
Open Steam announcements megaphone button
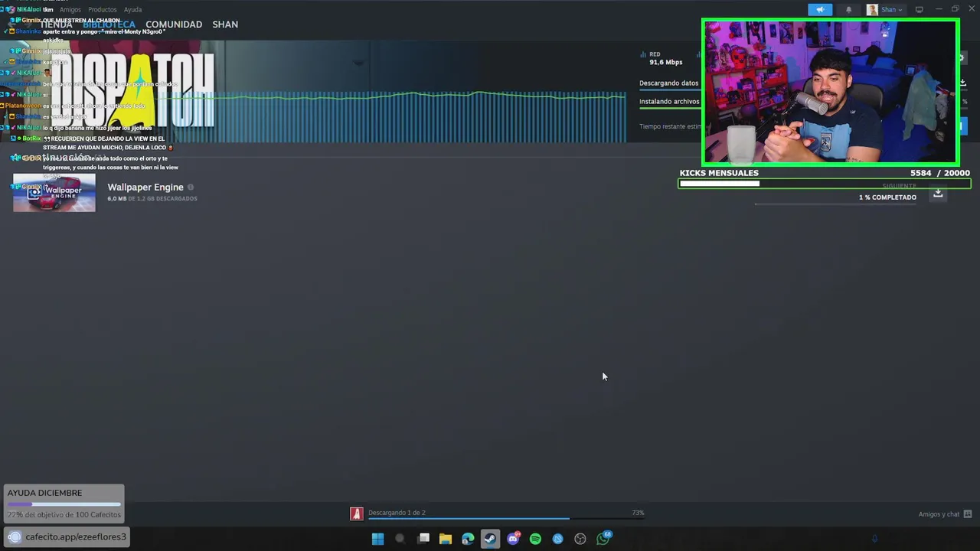point(820,10)
